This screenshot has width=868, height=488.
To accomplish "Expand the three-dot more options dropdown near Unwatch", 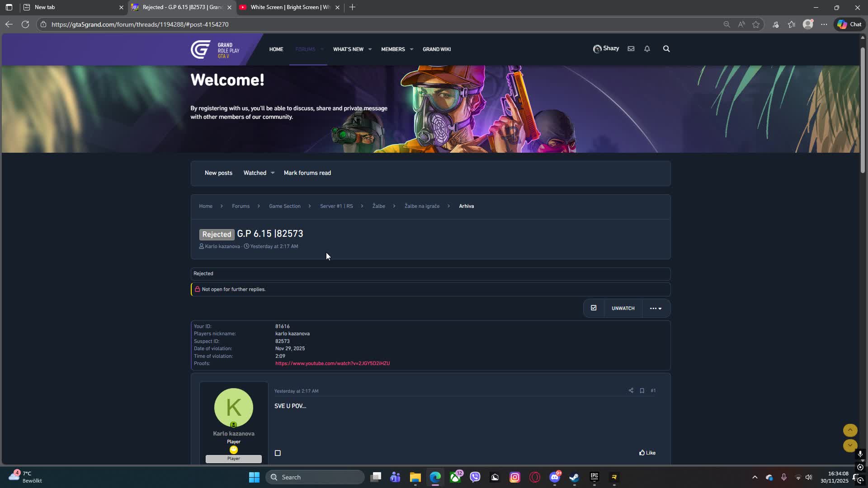I will (656, 308).
